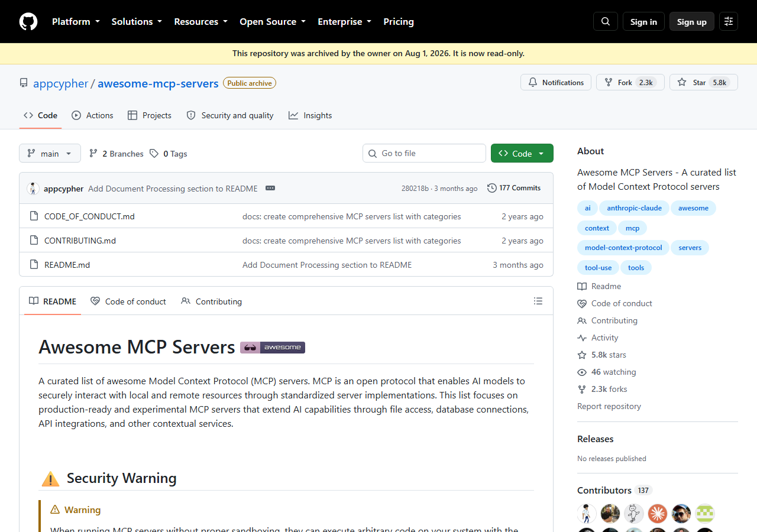
Task: Expand the green Code dropdown button
Action: pyautogui.click(x=522, y=154)
